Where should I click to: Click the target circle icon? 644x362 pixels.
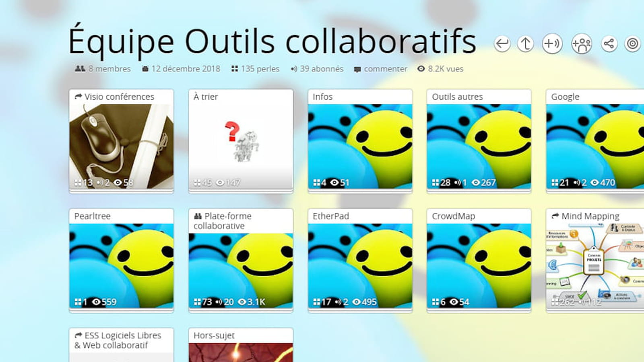(x=633, y=43)
